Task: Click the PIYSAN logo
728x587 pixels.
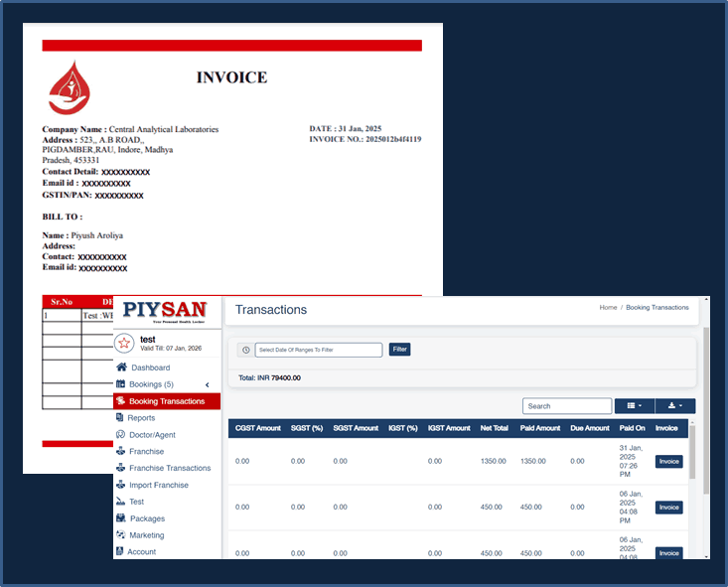Action: click(165, 312)
